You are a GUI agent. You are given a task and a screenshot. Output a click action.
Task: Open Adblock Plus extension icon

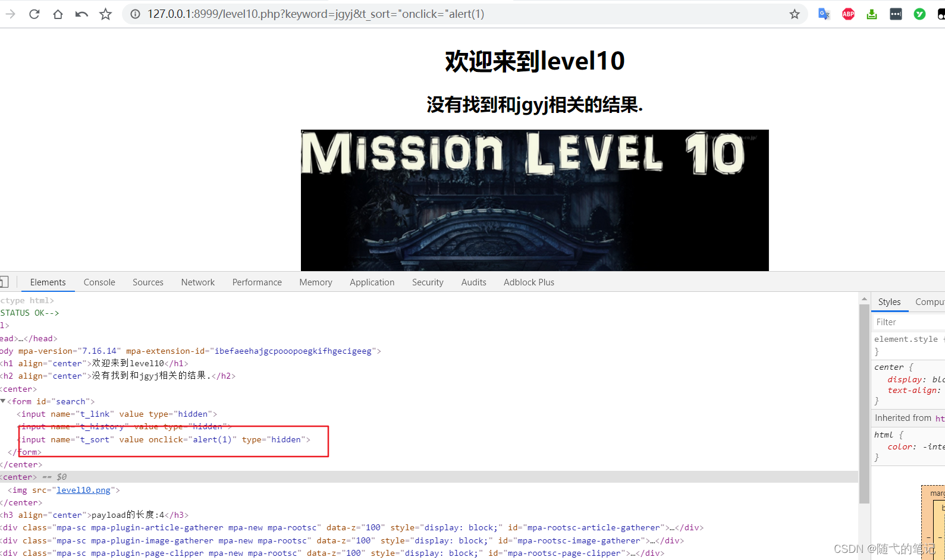point(848,14)
